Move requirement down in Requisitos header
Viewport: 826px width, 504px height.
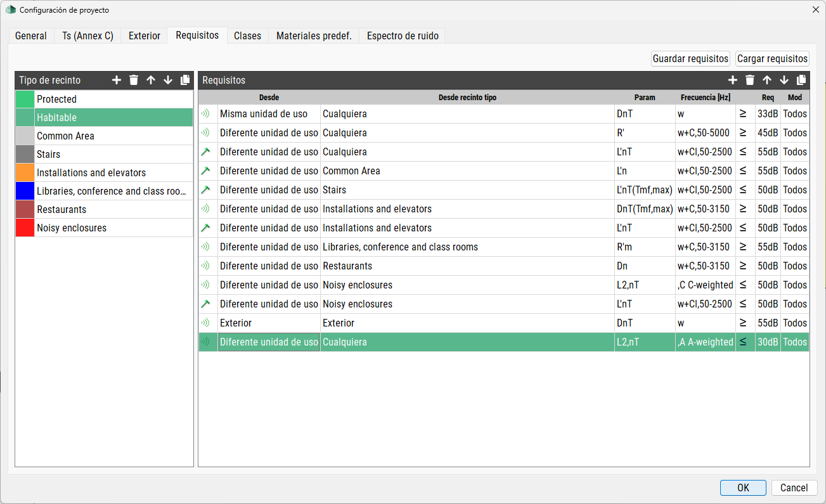[x=784, y=80]
